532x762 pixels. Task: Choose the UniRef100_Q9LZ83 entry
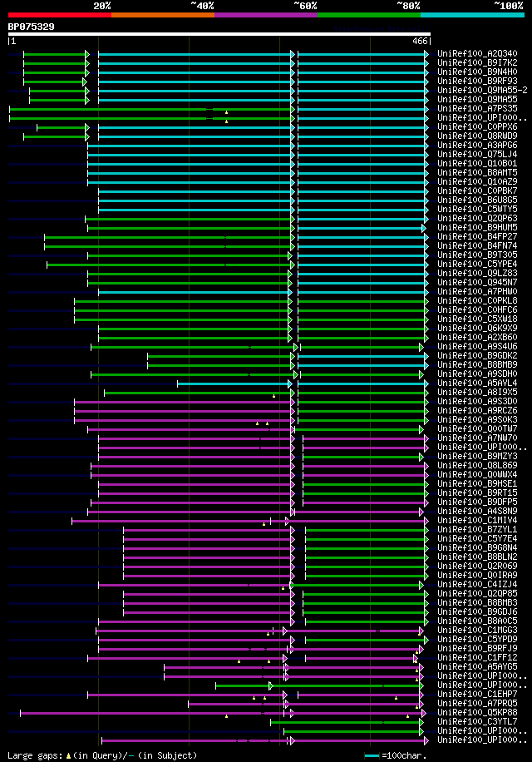click(477, 273)
